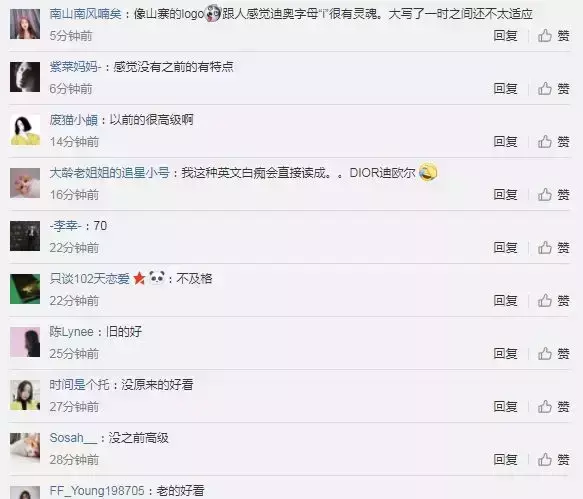Click avatar of -李幸- commenter
The image size is (583, 499).
pyautogui.click(x=25, y=236)
